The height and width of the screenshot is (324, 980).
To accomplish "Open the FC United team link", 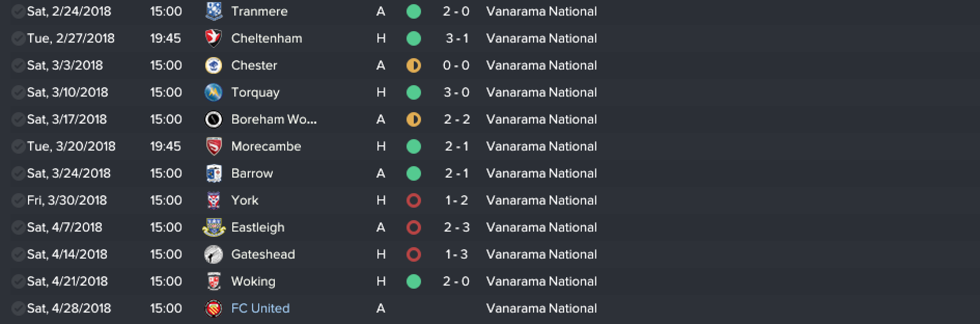I will point(260,308).
